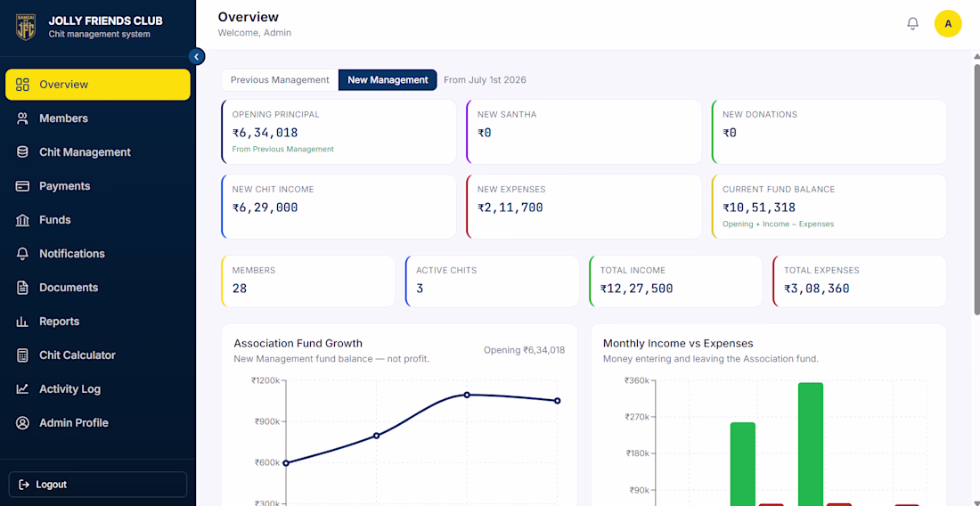Click the Members people icon
980x506 pixels.
pyautogui.click(x=22, y=118)
